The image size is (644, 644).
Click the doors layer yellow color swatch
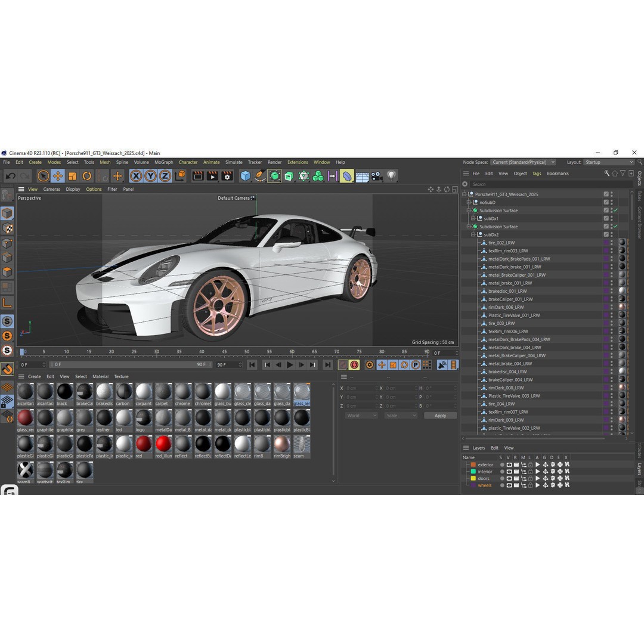[473, 478]
